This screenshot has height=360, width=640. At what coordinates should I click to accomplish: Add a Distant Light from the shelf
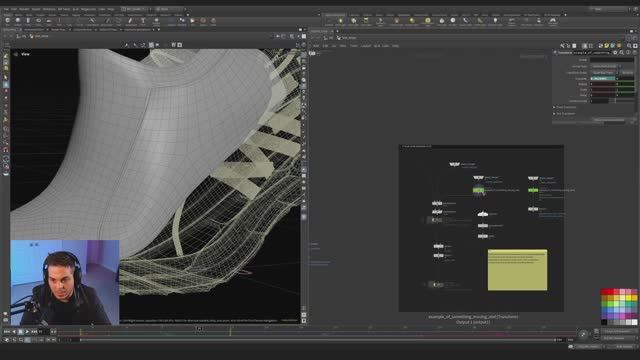[412, 22]
